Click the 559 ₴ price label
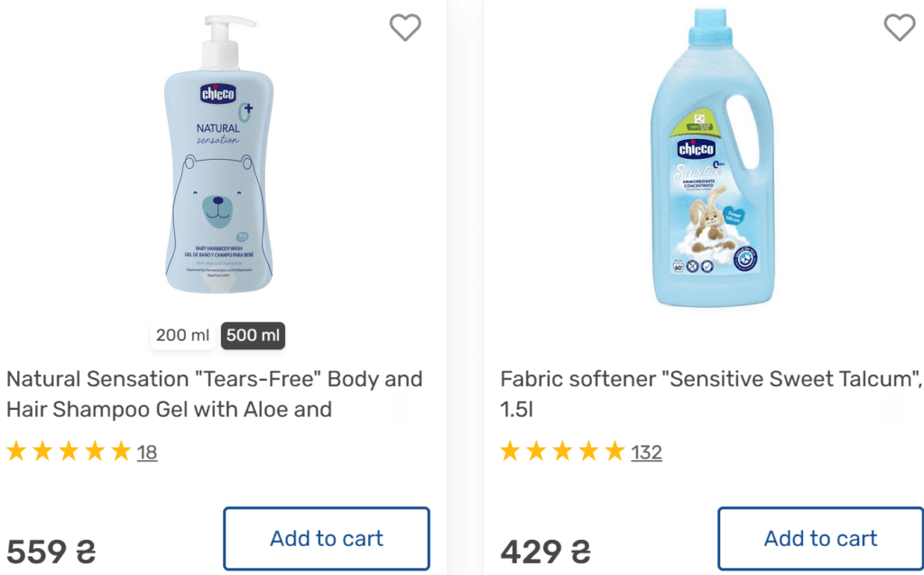Viewport: 924px width, 575px height. pyautogui.click(x=51, y=551)
